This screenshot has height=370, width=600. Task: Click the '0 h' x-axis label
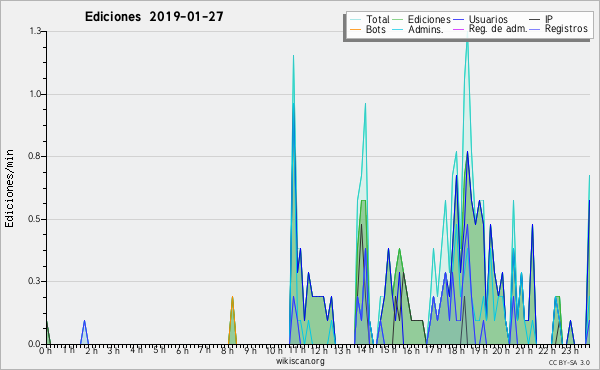click(45, 351)
